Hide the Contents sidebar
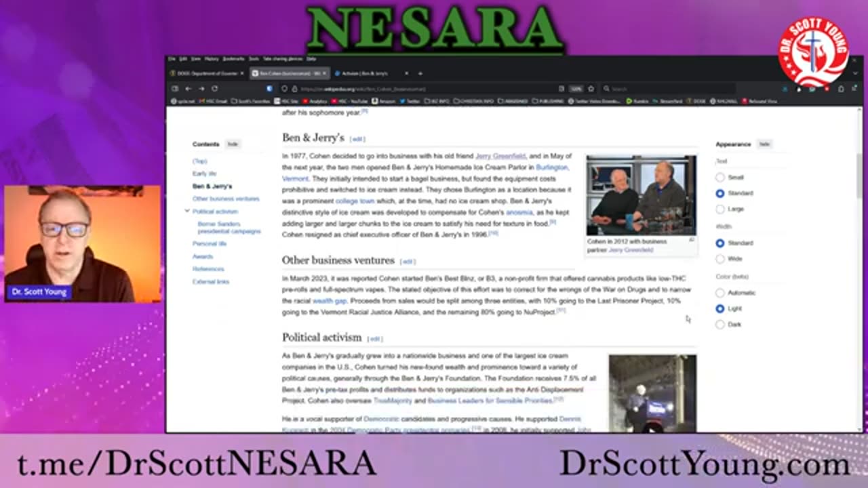The image size is (868, 488). point(233,144)
